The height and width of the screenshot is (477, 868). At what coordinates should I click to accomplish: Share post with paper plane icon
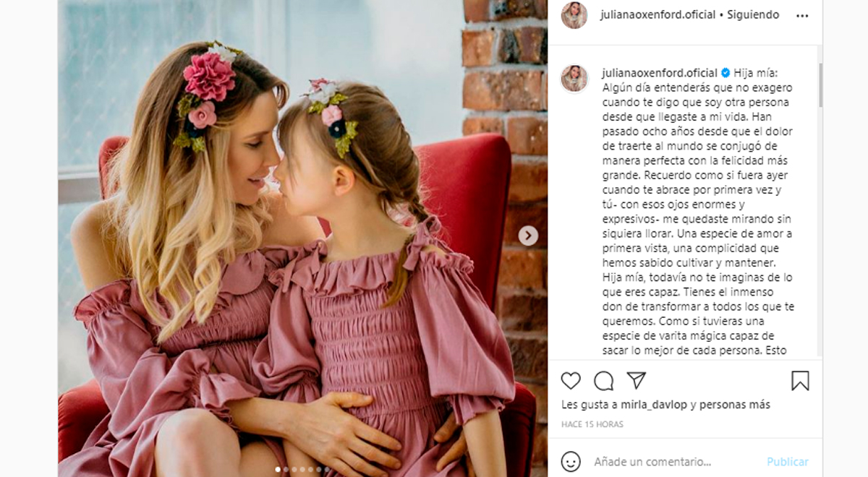[636, 380]
